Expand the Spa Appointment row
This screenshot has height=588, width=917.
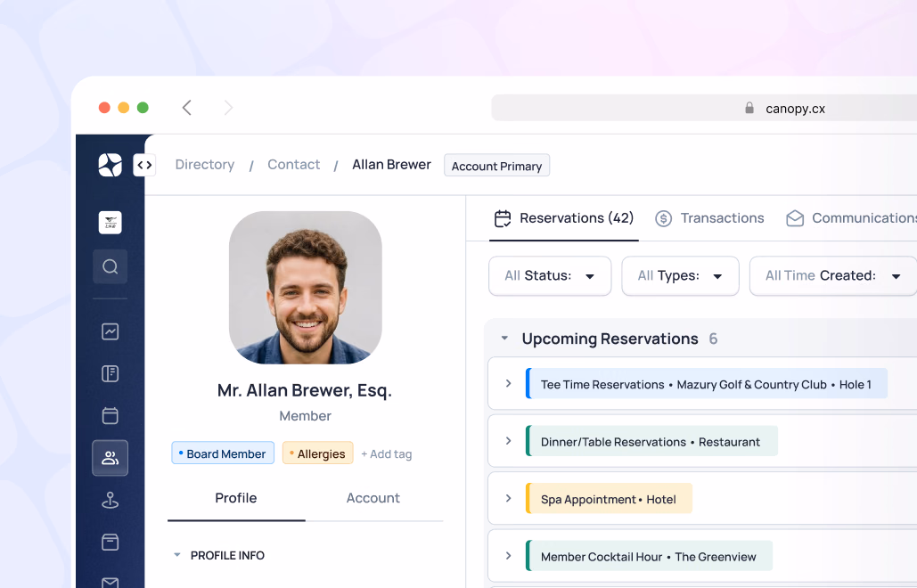pos(508,498)
